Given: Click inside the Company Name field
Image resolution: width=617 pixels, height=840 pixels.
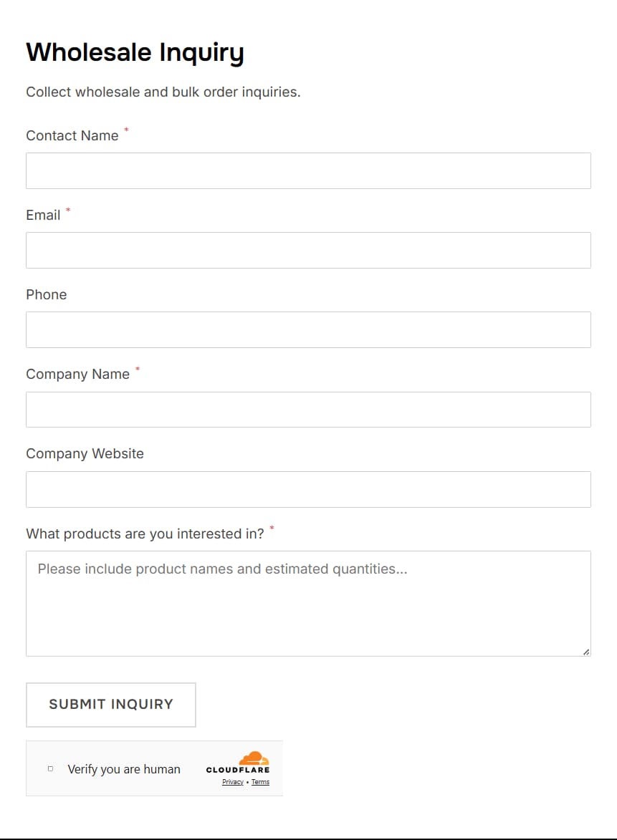Looking at the screenshot, I should (308, 409).
